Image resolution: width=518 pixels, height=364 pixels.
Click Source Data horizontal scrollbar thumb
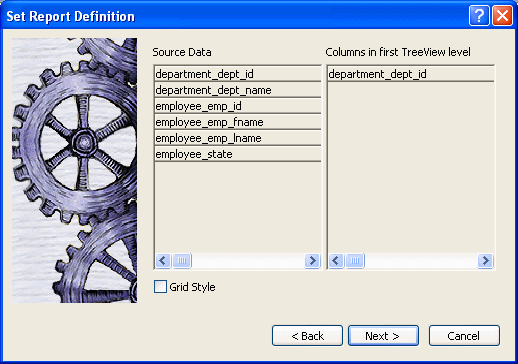[182, 260]
